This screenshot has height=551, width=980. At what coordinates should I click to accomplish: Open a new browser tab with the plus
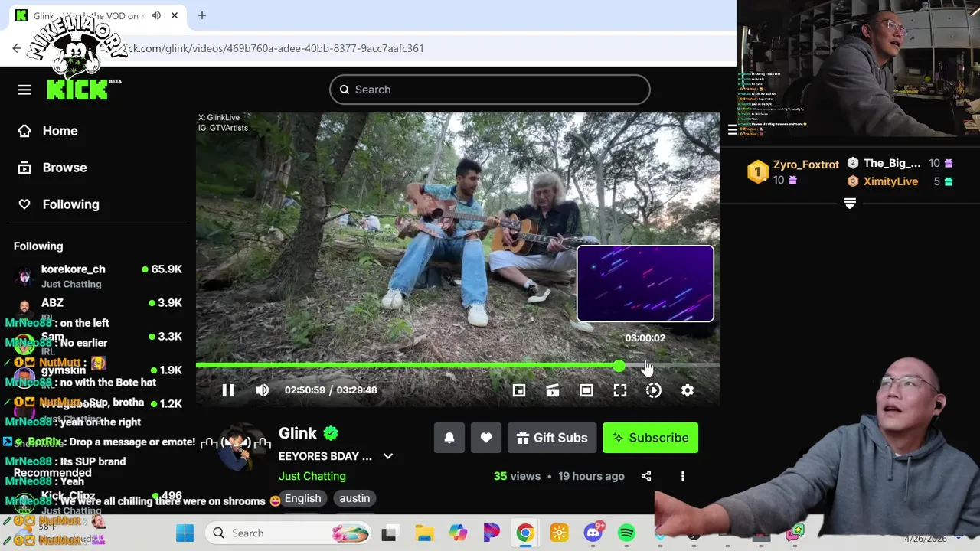pos(202,15)
